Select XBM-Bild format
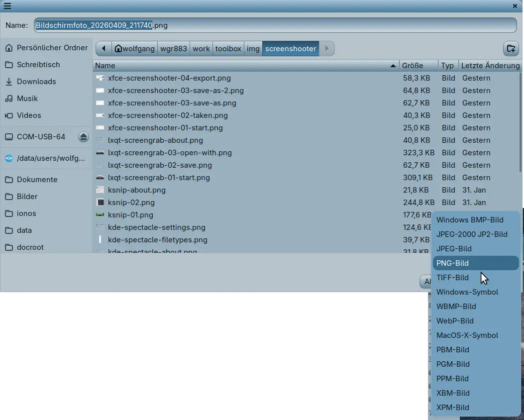This screenshot has height=420, width=524. [x=476, y=393]
